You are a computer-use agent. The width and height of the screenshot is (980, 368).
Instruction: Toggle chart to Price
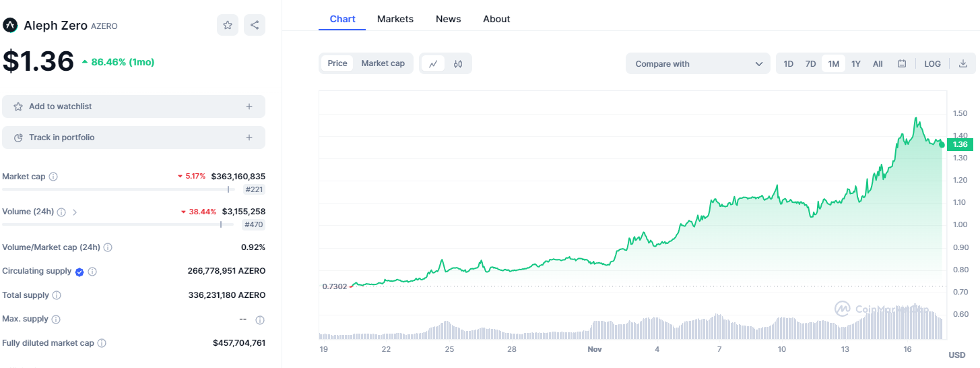337,63
